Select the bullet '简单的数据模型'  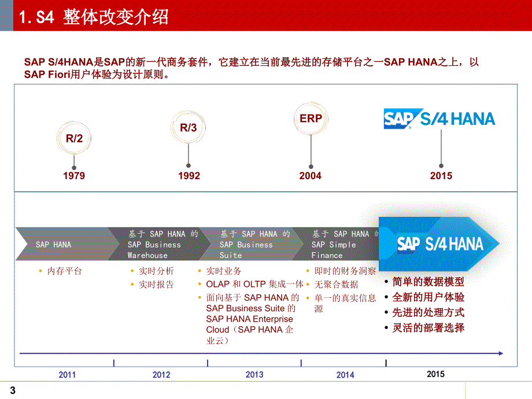pyautogui.click(x=428, y=282)
